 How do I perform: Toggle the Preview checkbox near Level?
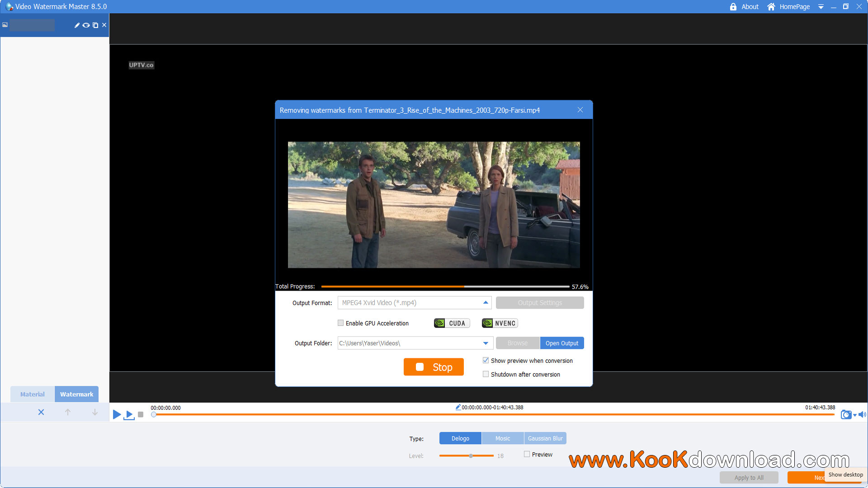coord(527,454)
